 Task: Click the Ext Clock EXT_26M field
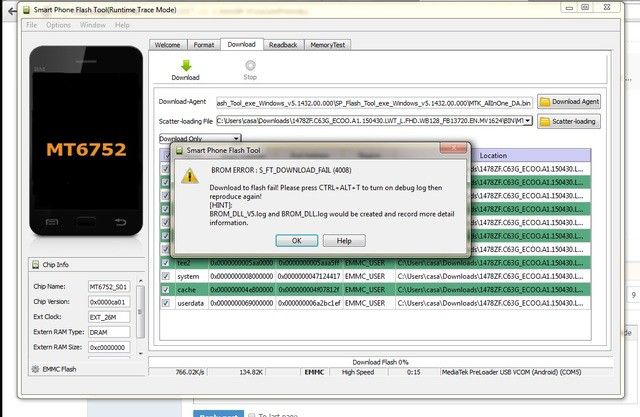[109, 317]
